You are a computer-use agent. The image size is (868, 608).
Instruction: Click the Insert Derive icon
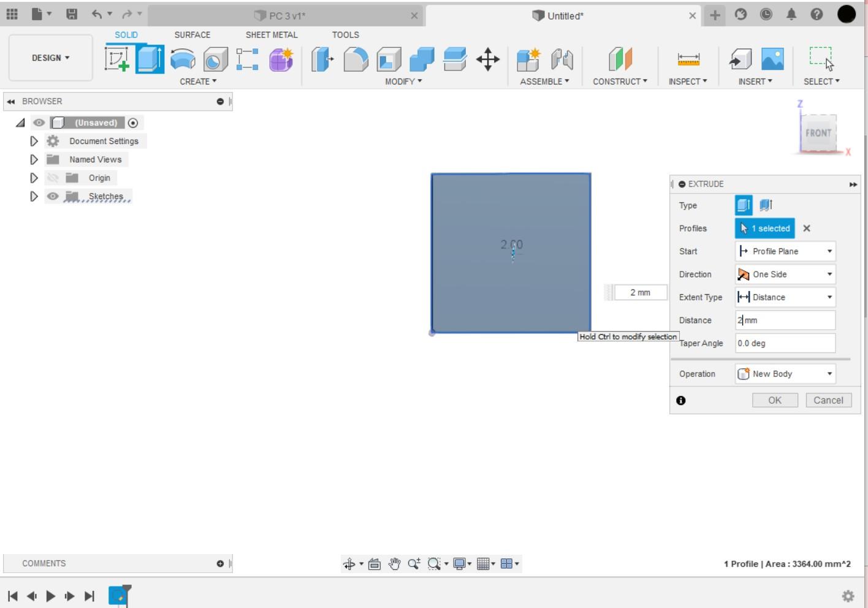pyautogui.click(x=740, y=59)
